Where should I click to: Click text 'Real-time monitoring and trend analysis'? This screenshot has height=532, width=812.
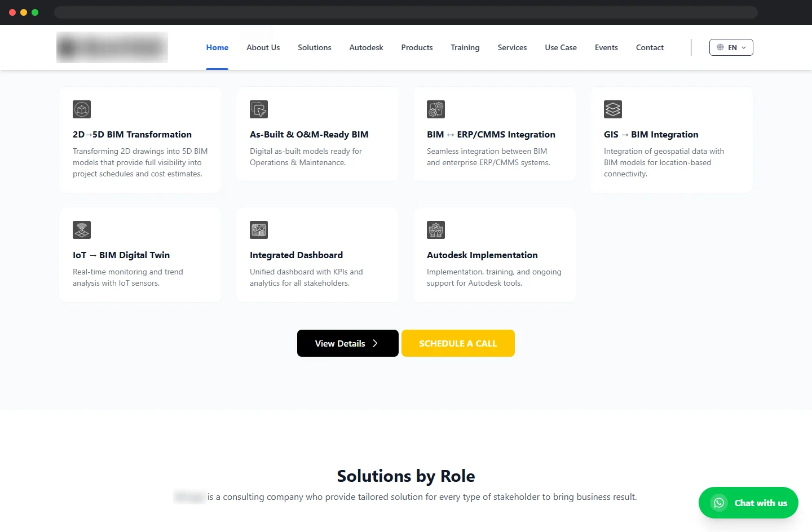point(128,277)
